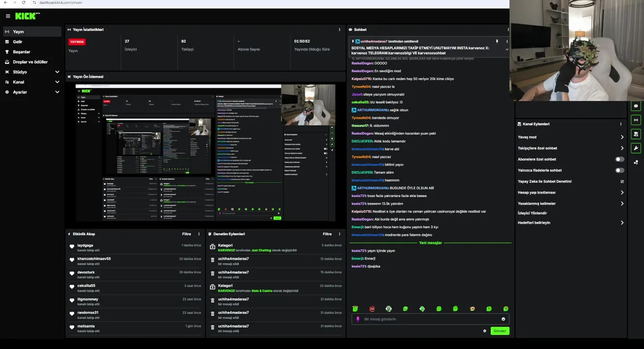Open the chat settings gear next to Gönder
644x349 pixels.
(485, 331)
